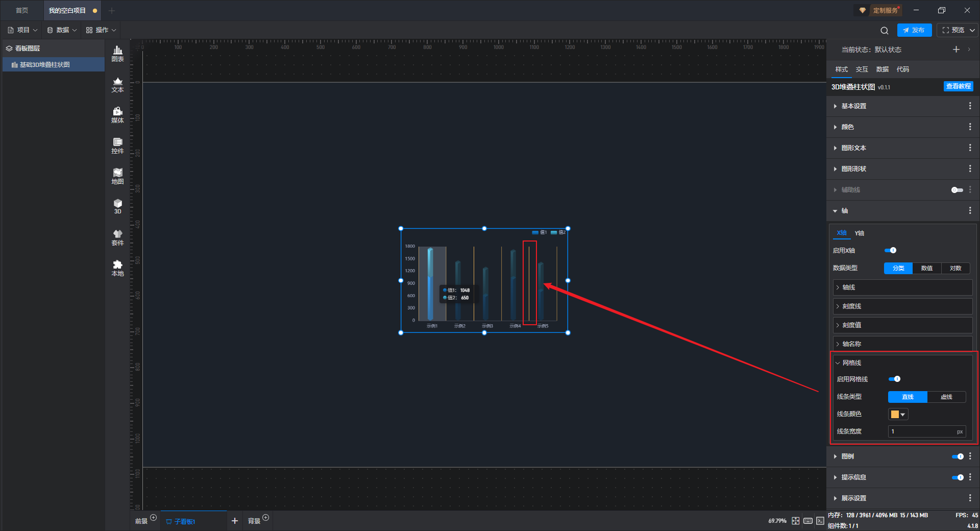The height and width of the screenshot is (531, 980).
Task: Expand the 展示设置 section
Action: coord(835,498)
